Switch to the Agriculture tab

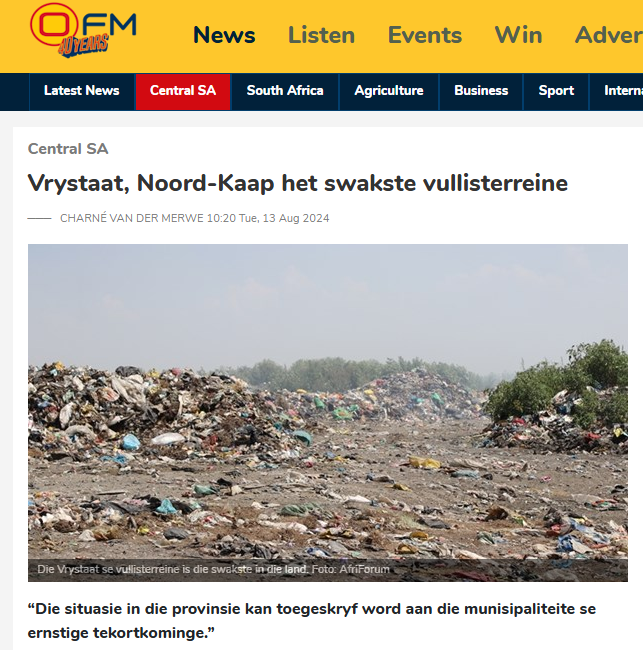tap(389, 91)
